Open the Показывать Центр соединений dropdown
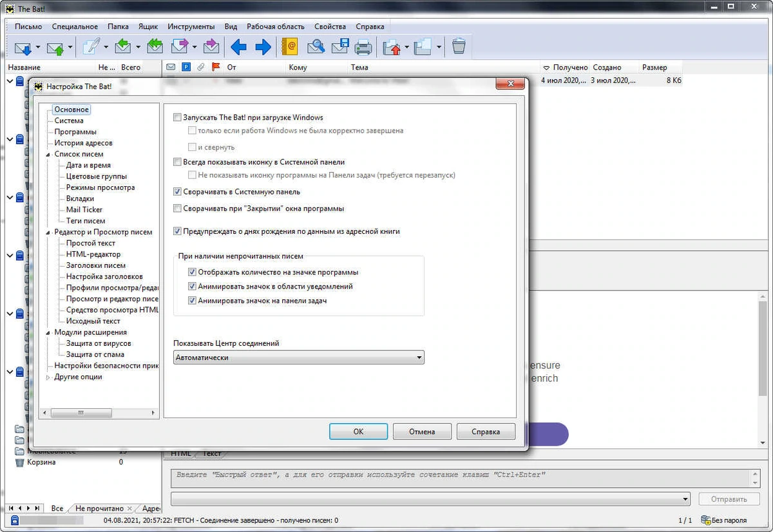 [299, 357]
